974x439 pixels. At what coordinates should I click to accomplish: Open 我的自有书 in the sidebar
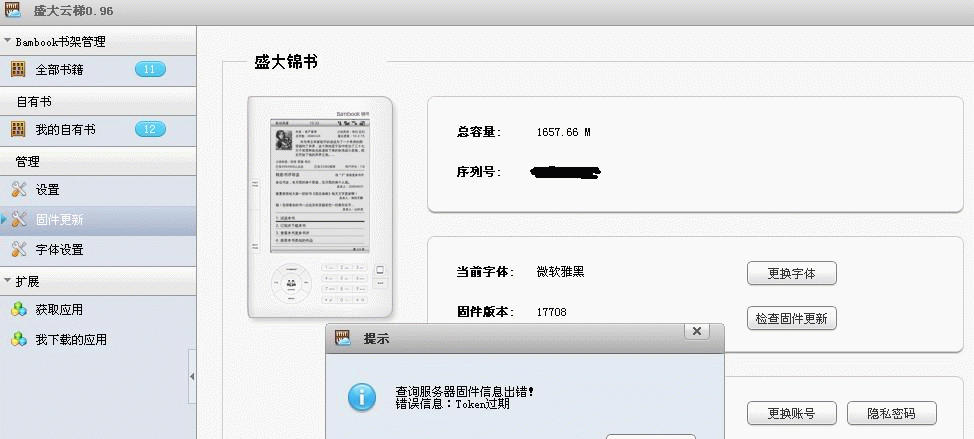coord(98,130)
